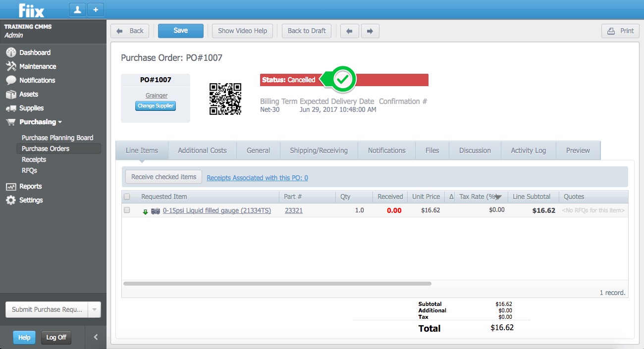Screen dimensions: 644x349
Task: Click the Grainger supplier link
Action: click(x=157, y=96)
